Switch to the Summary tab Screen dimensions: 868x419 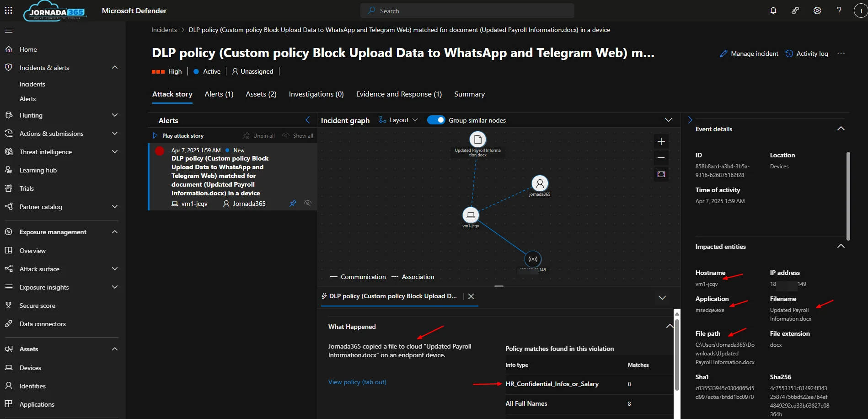pyautogui.click(x=469, y=94)
